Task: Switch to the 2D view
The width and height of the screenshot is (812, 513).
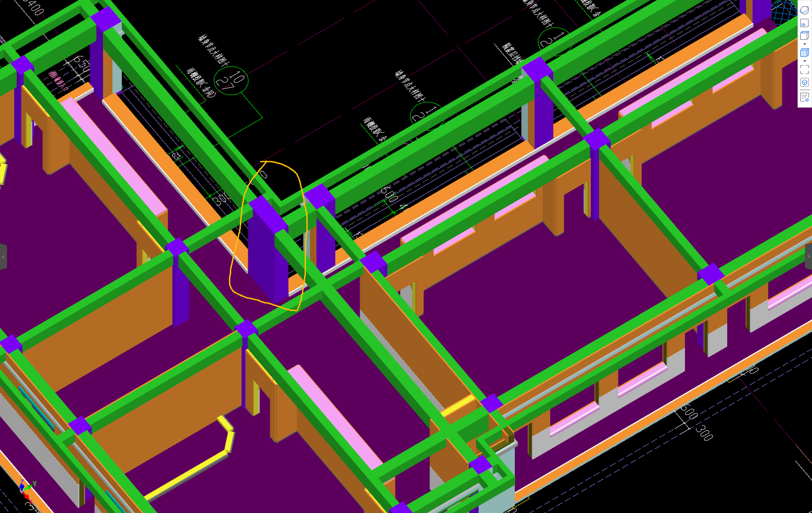Action: coord(805,23)
